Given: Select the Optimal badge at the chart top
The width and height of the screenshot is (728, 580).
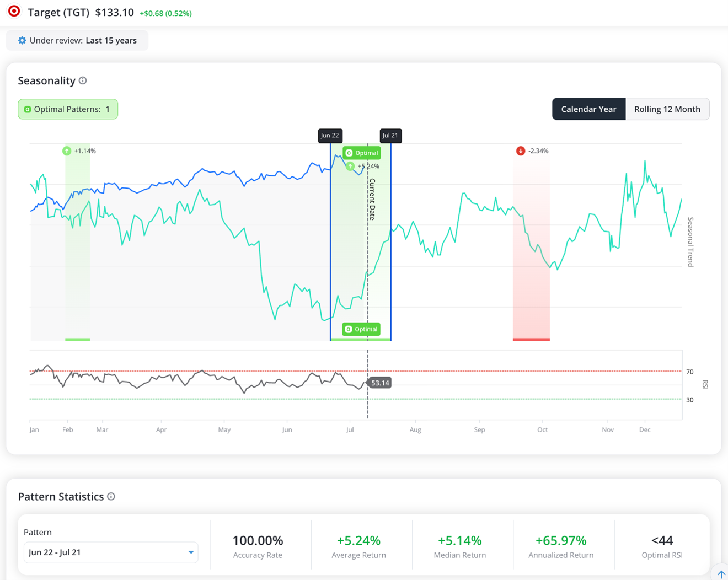Looking at the screenshot, I should point(362,153).
